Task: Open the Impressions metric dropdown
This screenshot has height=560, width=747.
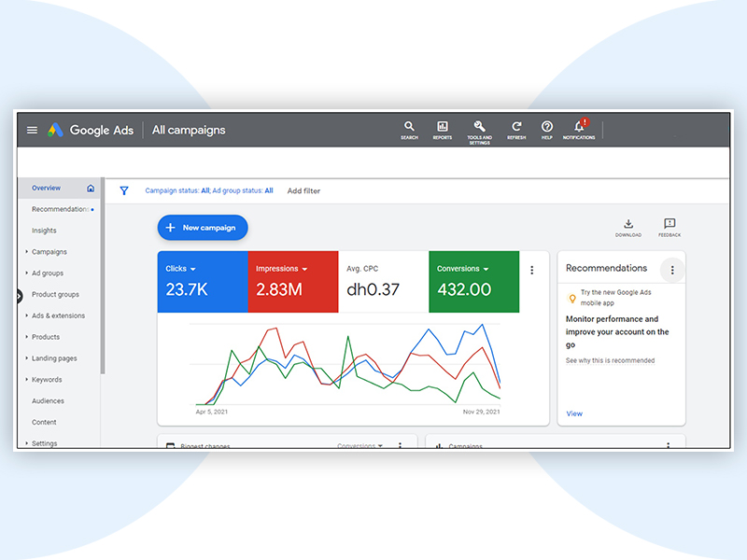Action: (304, 269)
